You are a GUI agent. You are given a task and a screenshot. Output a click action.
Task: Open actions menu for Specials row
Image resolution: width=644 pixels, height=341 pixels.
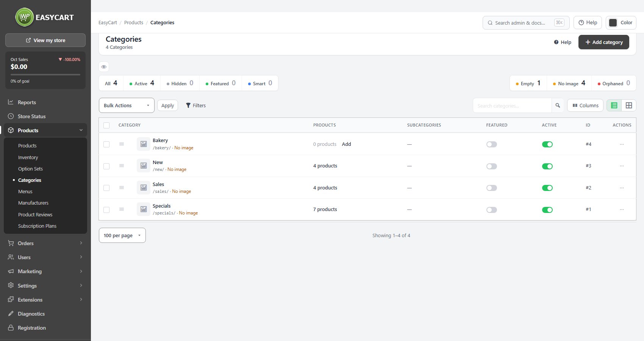point(622,209)
